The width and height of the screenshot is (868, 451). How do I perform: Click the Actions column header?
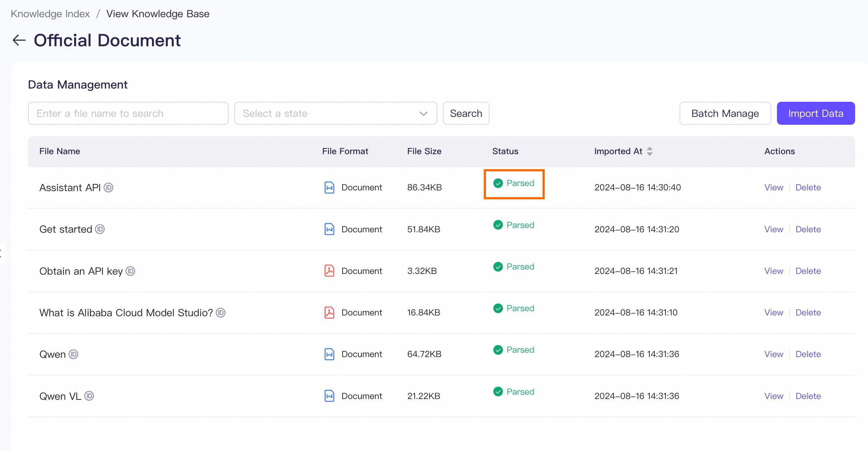(x=779, y=151)
